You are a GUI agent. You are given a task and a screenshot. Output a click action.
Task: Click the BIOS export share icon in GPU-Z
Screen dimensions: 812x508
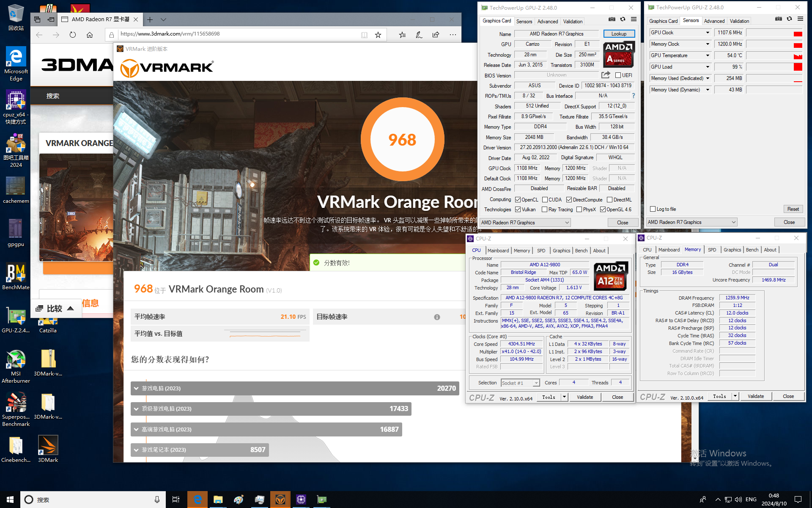coord(606,75)
